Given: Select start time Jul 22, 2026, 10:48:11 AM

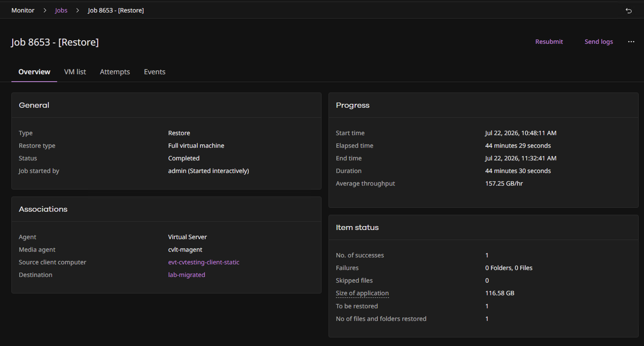Looking at the screenshot, I should (x=520, y=133).
